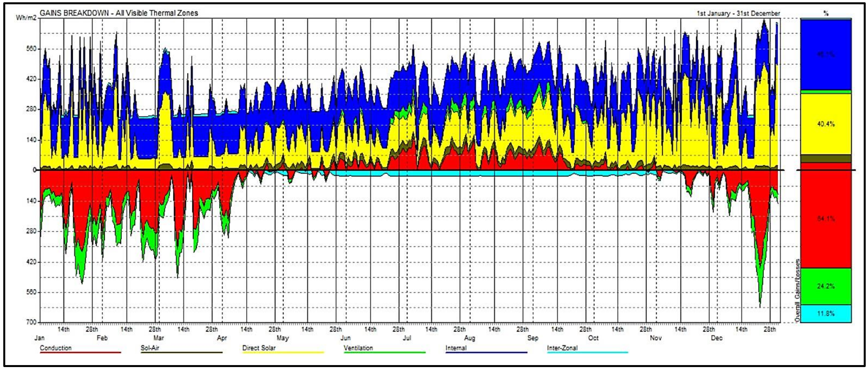Click the yellow 40.4% bar segment
Image resolution: width=868 pixels, height=370 pixels.
825,124
